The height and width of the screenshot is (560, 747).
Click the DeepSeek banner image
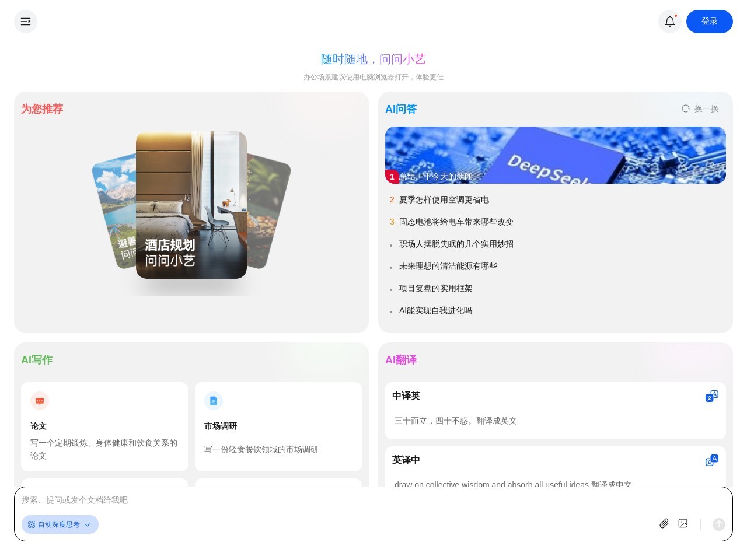click(x=555, y=155)
